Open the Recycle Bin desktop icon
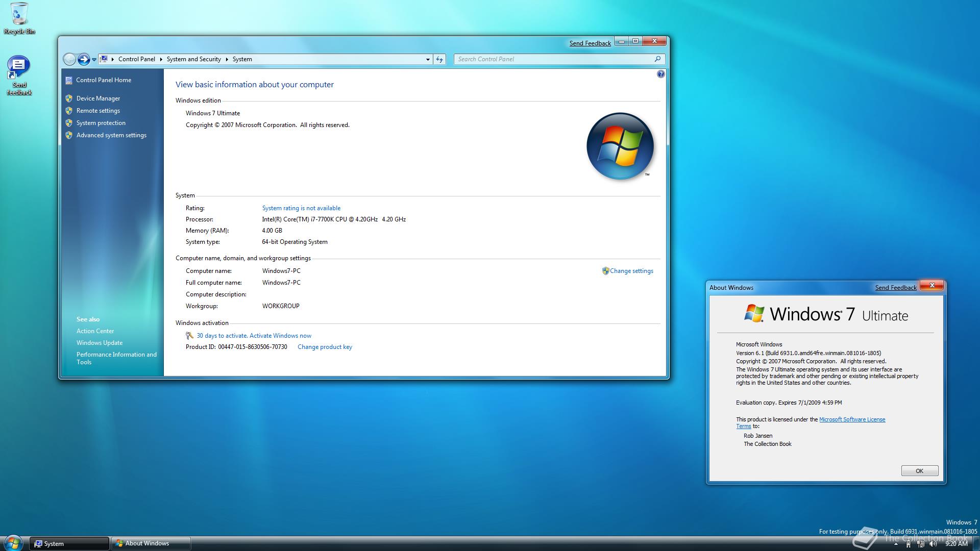 point(19,18)
